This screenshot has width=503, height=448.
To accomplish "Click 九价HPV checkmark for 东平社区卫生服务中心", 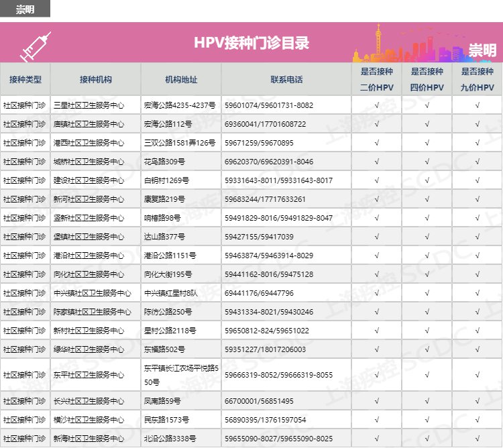I will tap(477, 375).
